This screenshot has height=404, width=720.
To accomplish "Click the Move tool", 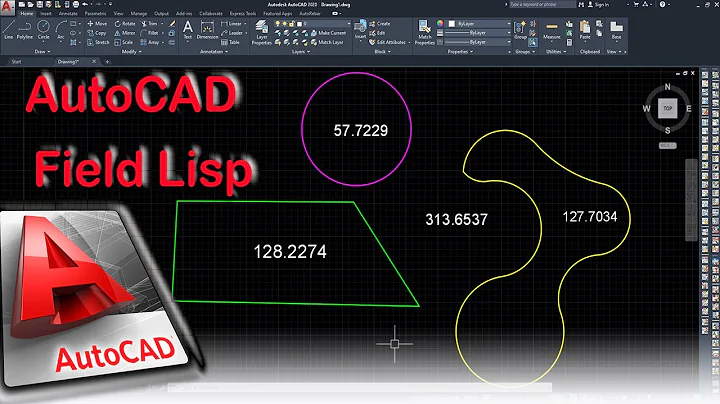I will pyautogui.click(x=97, y=23).
